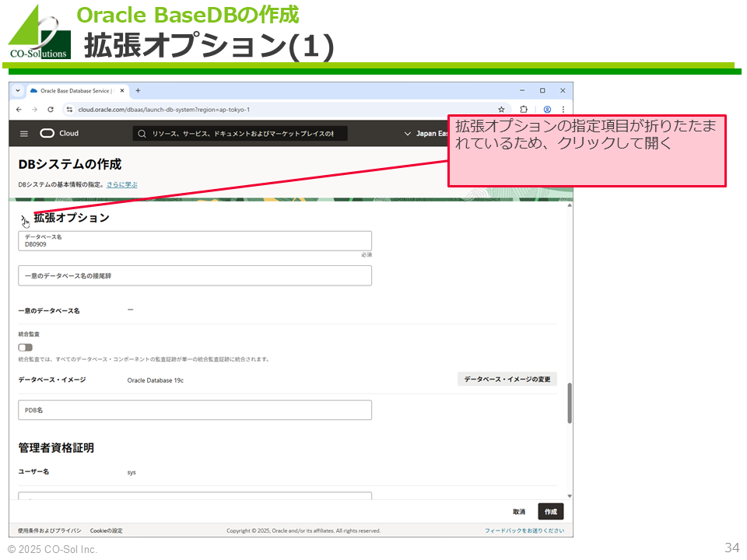Viewport: 747px width, 560px height.
Task: Click the browser address bar URL
Action: pos(164,110)
